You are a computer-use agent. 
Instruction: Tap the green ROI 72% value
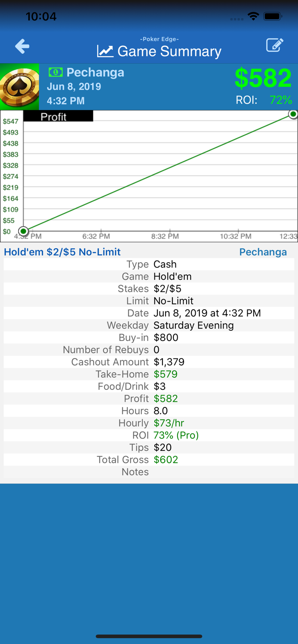[282, 100]
